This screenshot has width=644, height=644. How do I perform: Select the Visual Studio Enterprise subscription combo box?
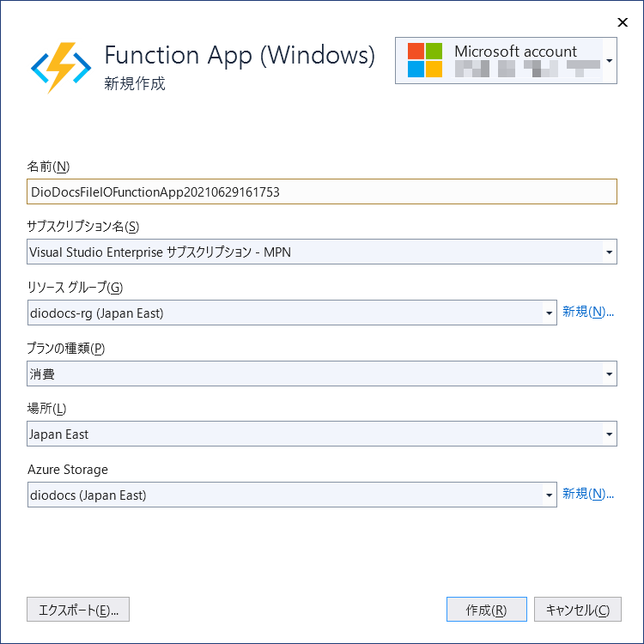pos(322,252)
